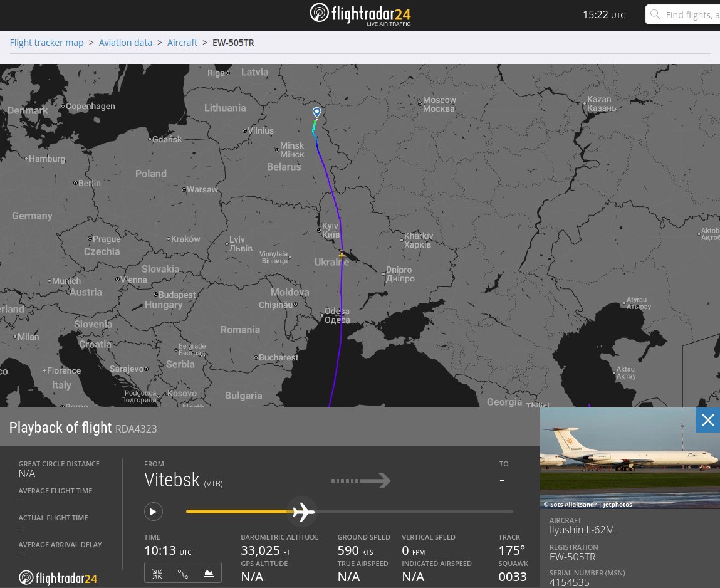Click the Flightradar24 logo in playback panel
Image resolution: width=720 pixels, height=588 pixels.
(x=58, y=578)
